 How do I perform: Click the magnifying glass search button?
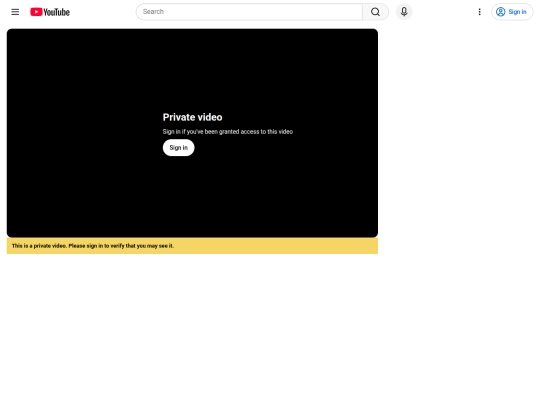point(375,12)
